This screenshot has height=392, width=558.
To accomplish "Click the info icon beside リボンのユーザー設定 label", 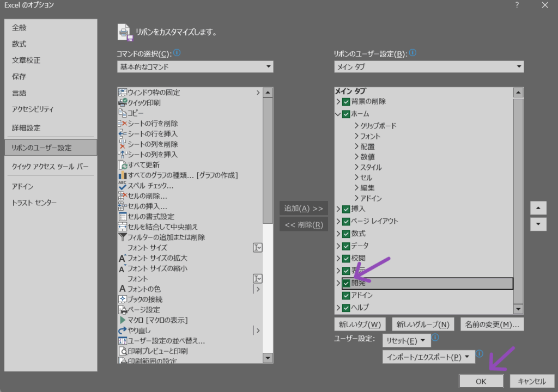I will pyautogui.click(x=413, y=53).
